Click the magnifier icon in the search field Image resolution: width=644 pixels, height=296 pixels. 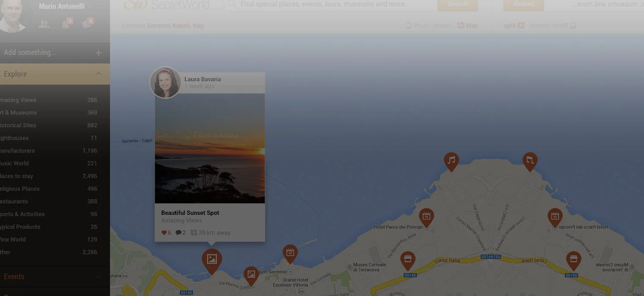click(232, 5)
